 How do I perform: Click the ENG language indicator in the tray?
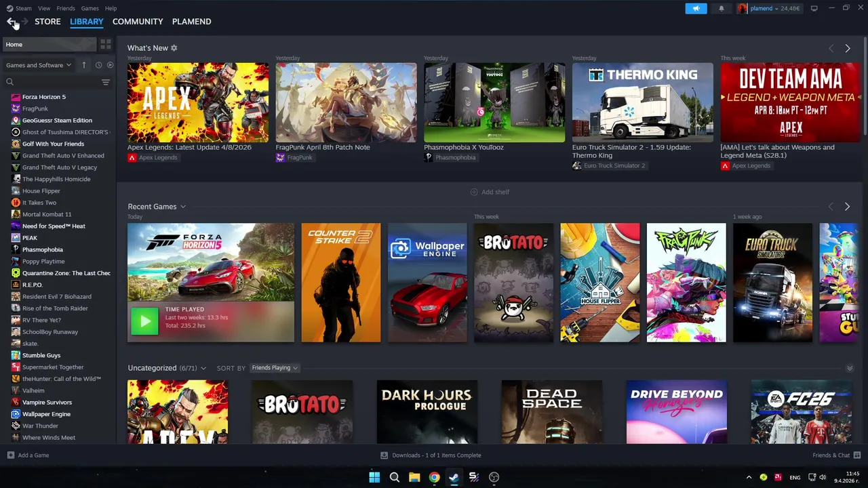(795, 478)
